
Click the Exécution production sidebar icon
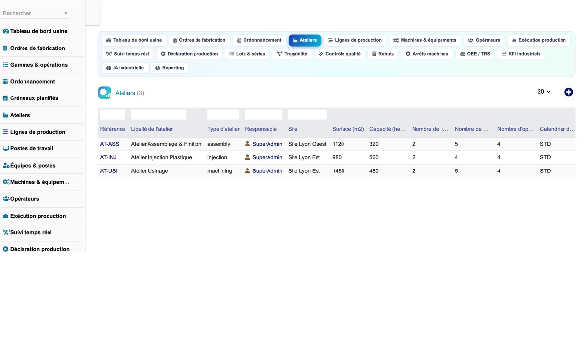[6, 216]
